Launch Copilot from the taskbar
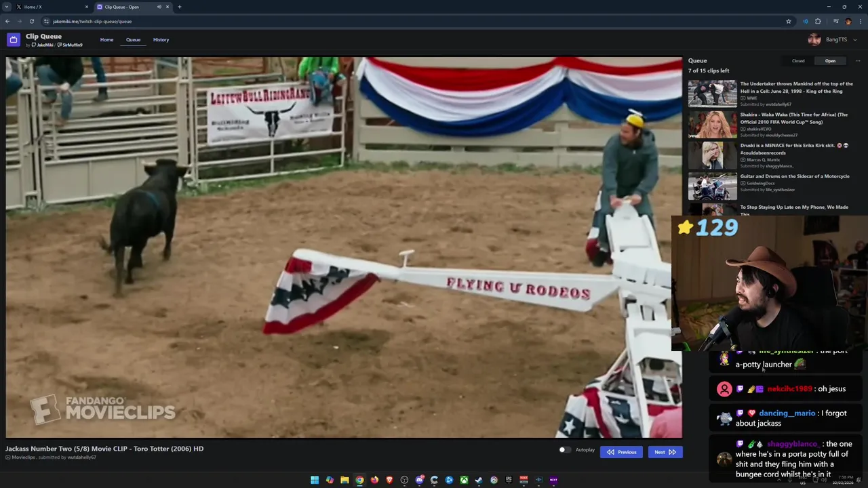The width and height of the screenshot is (868, 488). point(330,480)
